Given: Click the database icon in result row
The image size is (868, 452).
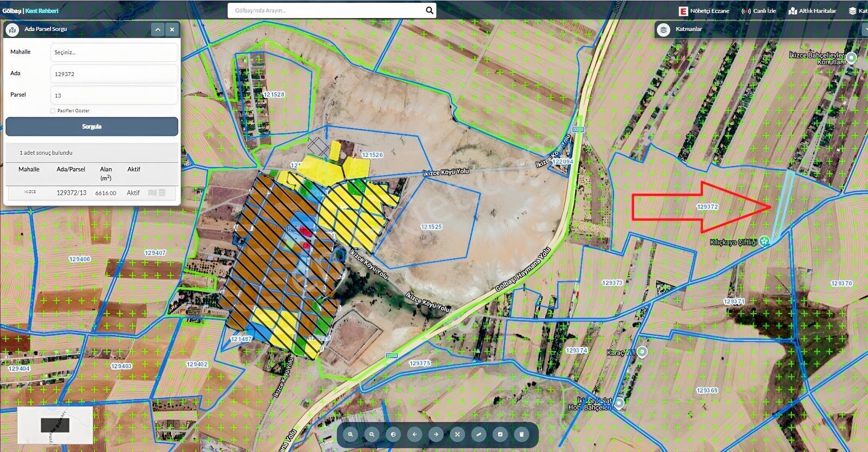Looking at the screenshot, I should (x=162, y=193).
